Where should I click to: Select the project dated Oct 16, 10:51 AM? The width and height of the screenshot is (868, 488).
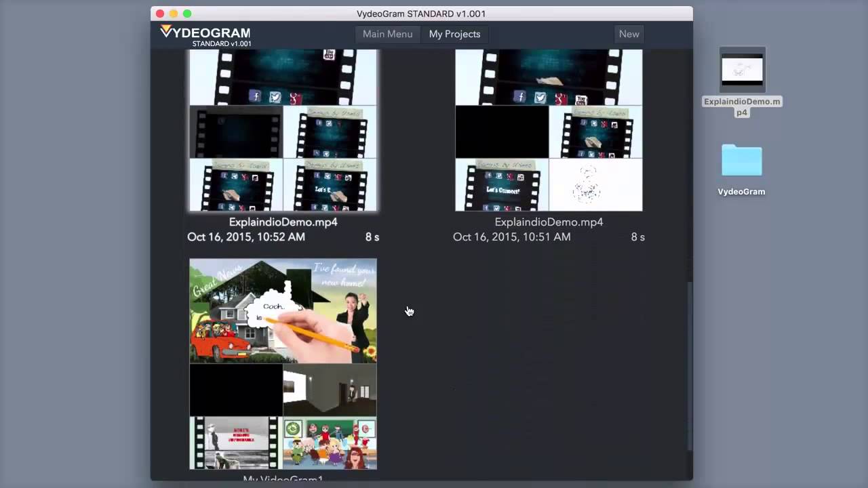[549, 130]
